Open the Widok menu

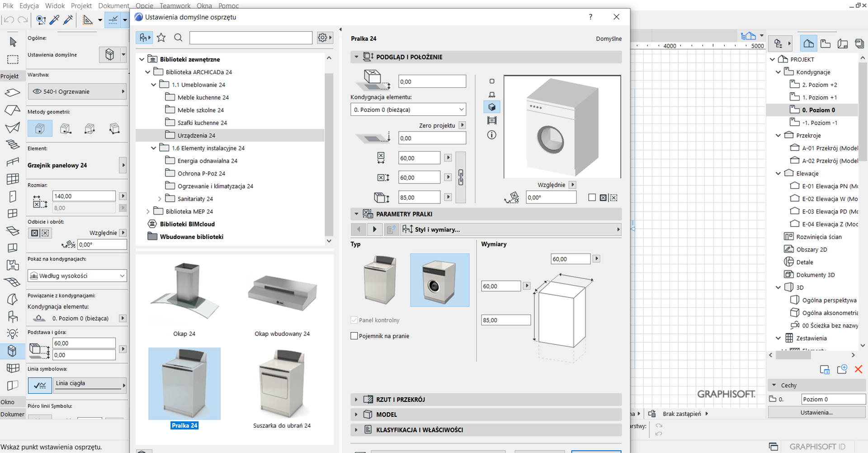pyautogui.click(x=55, y=5)
